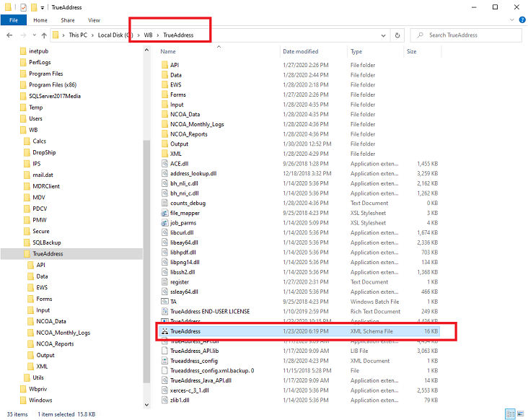Click Search TrueAddress input field

(466, 35)
